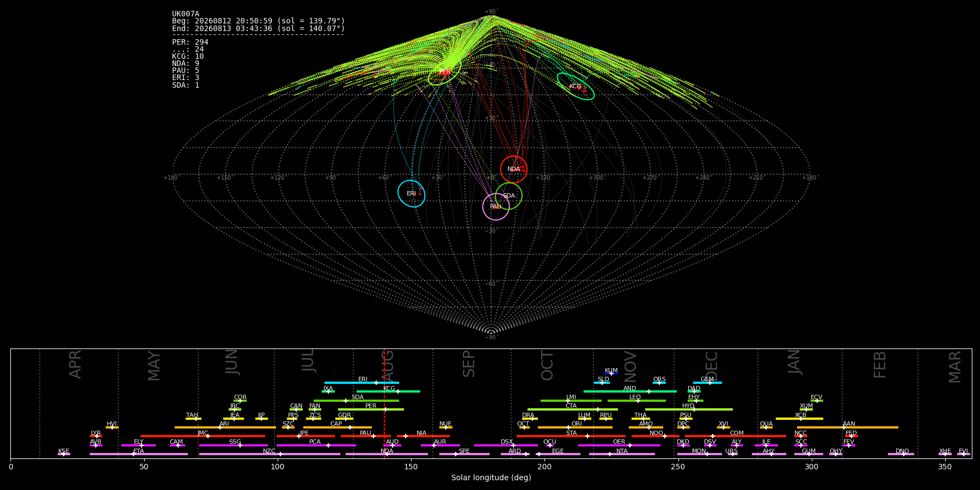Select the LEO shower bar

click(636, 401)
